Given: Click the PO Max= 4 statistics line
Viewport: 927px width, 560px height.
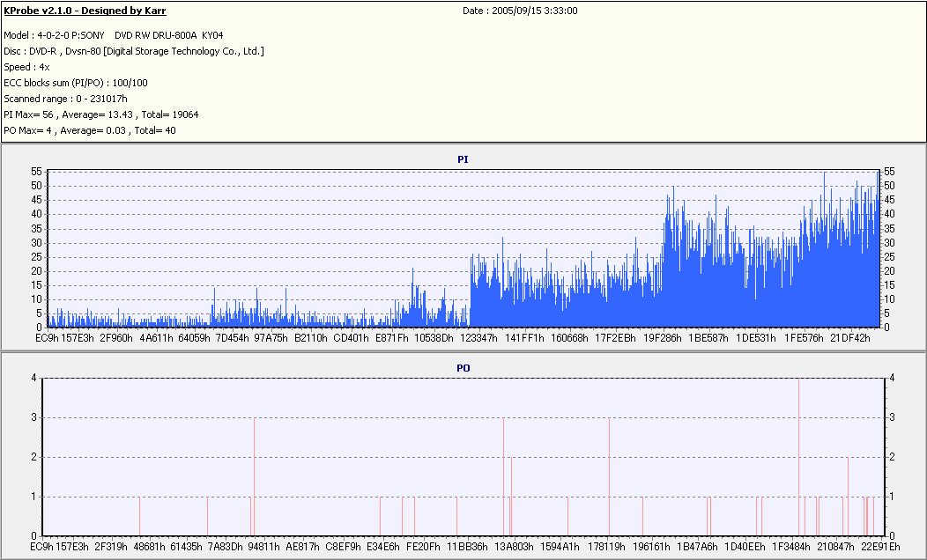Looking at the screenshot, I should (x=90, y=130).
